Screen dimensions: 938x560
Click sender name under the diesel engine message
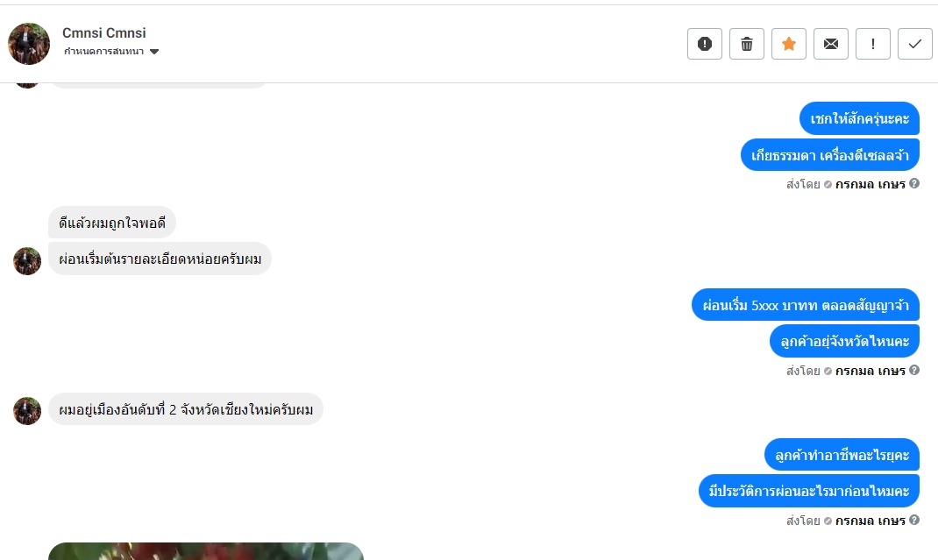pos(870,184)
